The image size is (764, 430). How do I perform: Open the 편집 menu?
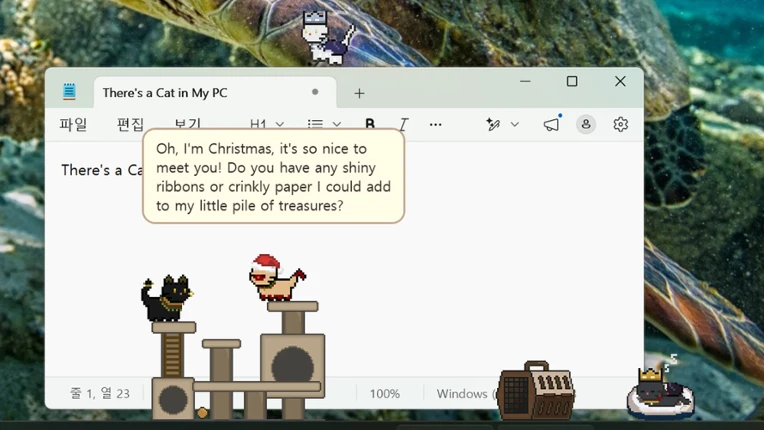(x=130, y=124)
